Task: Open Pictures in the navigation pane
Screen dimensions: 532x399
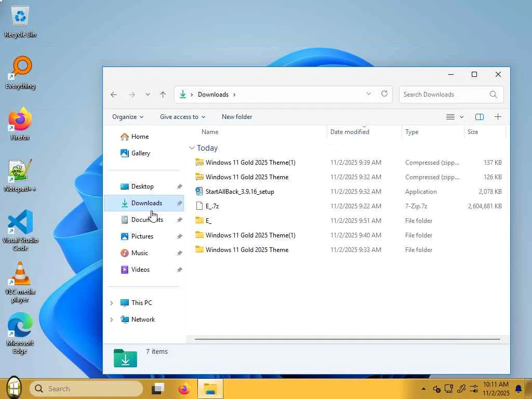Action: (x=142, y=236)
